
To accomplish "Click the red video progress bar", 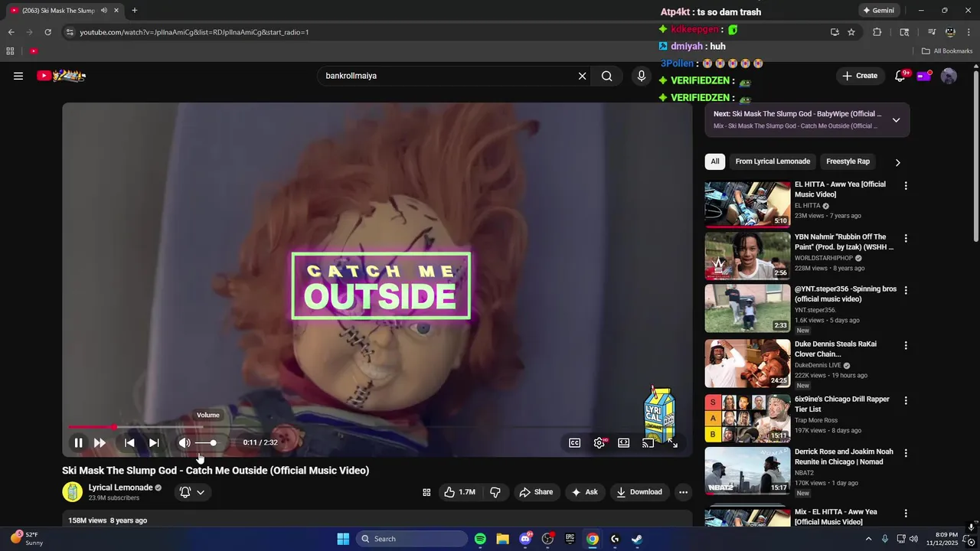I will [91, 427].
